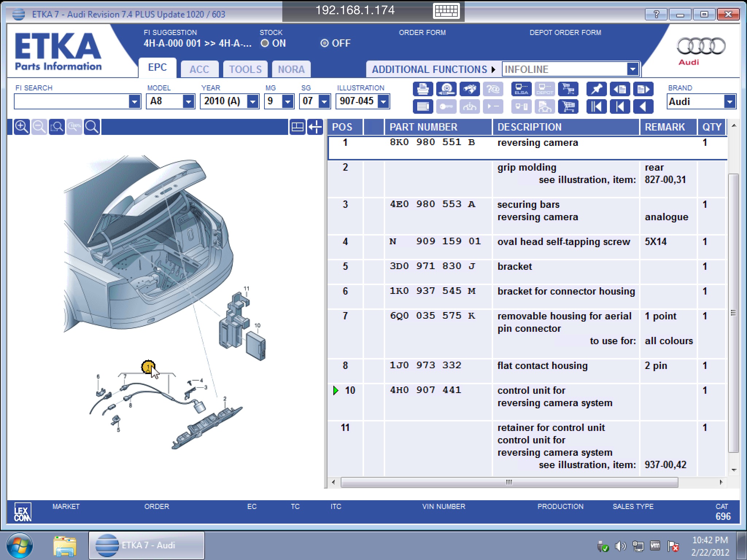The width and height of the screenshot is (747, 560).
Task: Open the NORA tab
Action: tap(291, 69)
